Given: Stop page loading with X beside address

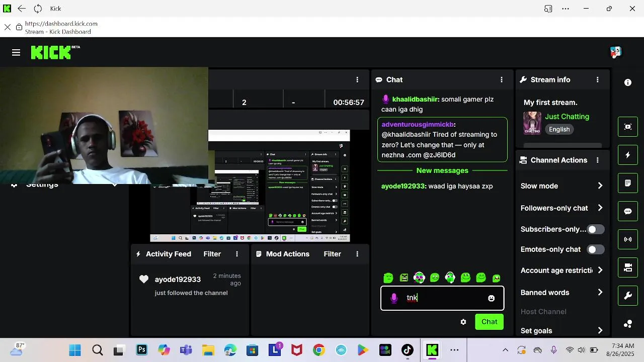Looking at the screenshot, I should click(7, 27).
